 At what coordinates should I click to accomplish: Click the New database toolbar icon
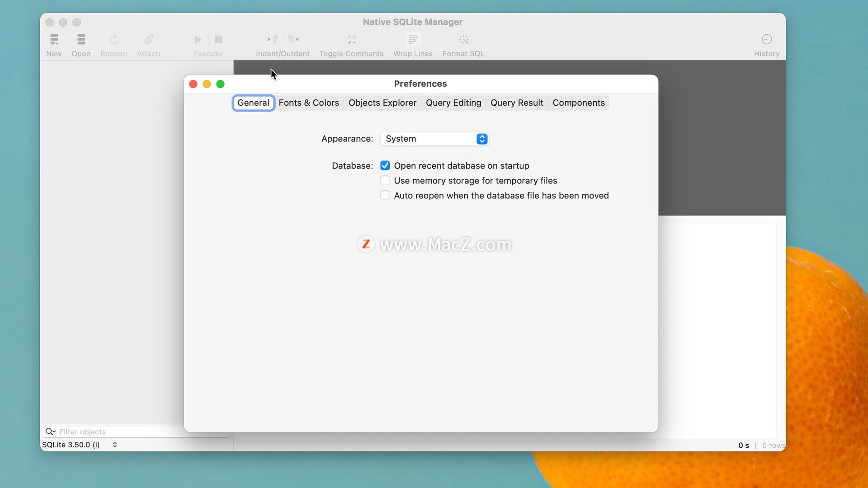tap(54, 40)
